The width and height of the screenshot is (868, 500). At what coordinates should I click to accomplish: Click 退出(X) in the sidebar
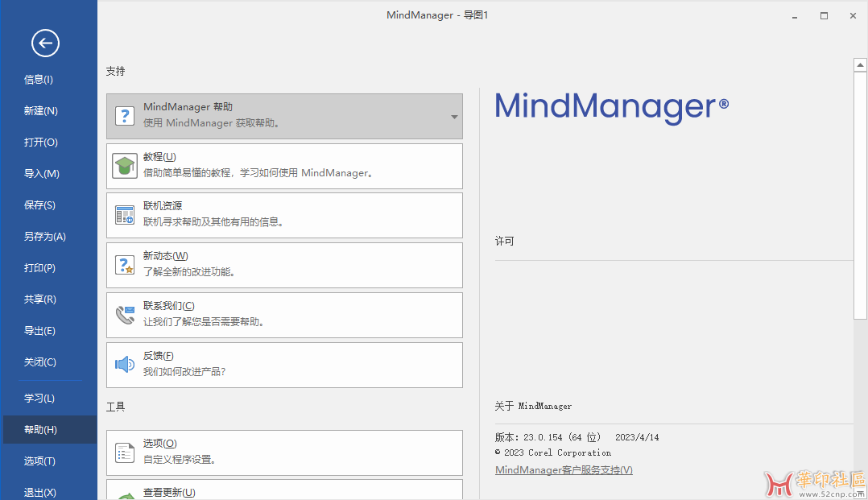pos(40,492)
